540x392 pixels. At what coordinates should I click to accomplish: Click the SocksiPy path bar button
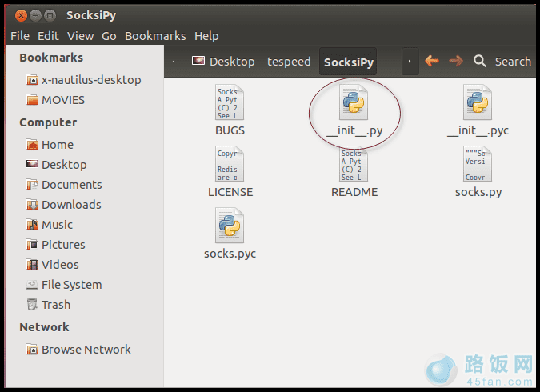348,62
